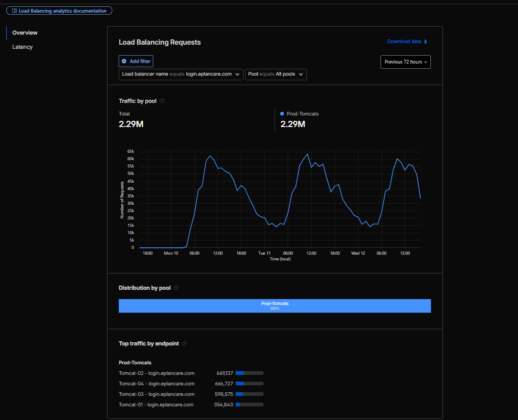Click the Tomcat-04 endpoint name
This screenshot has width=518, height=420.
pyautogui.click(x=156, y=384)
